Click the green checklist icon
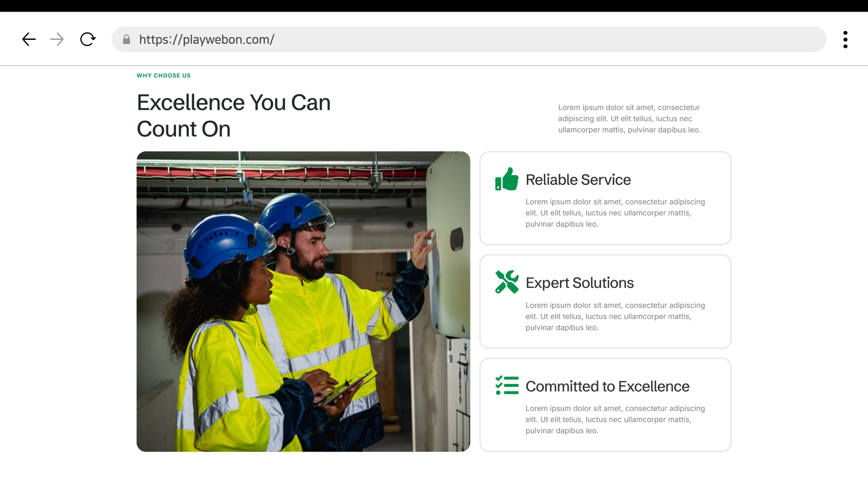The height and width of the screenshot is (488, 868). (x=506, y=385)
